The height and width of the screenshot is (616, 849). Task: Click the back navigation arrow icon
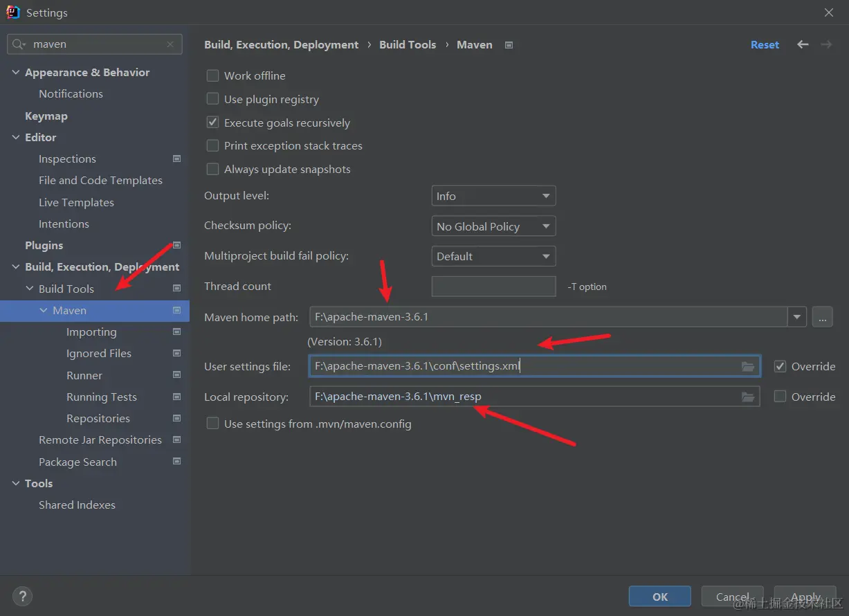click(x=803, y=44)
